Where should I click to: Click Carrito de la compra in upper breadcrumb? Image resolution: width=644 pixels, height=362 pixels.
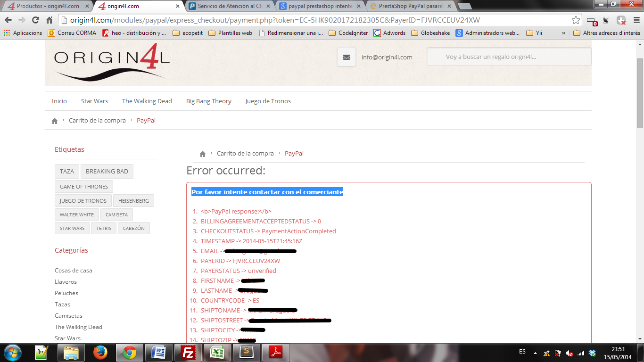pyautogui.click(x=97, y=121)
